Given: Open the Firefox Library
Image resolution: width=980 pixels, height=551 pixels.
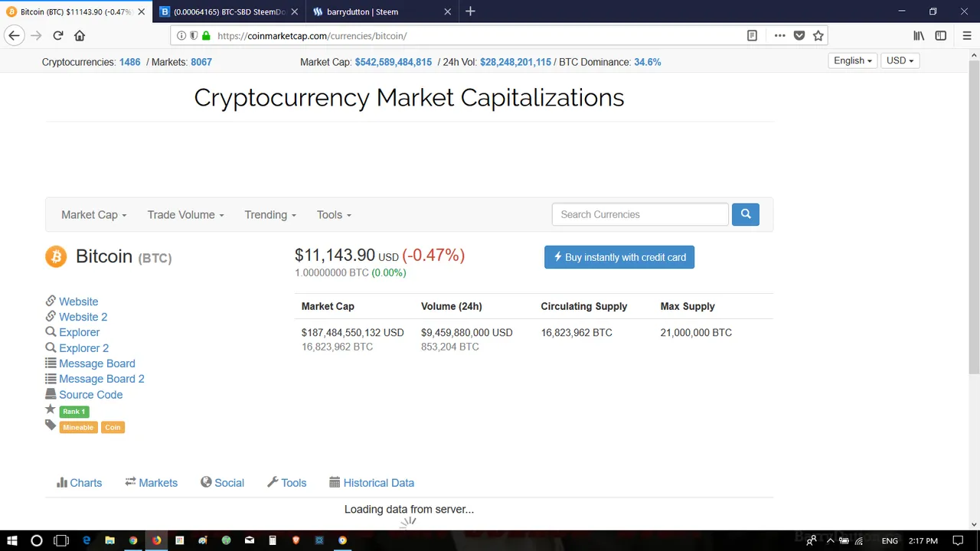Looking at the screenshot, I should [919, 35].
